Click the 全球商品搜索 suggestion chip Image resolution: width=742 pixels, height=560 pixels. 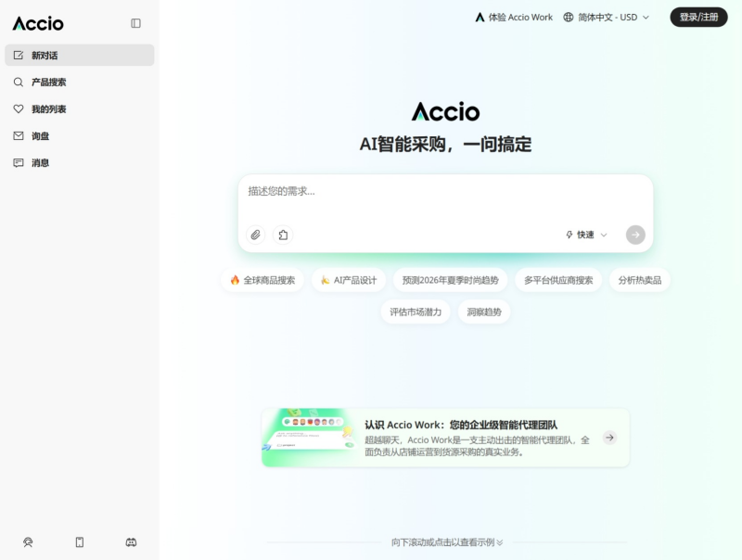tap(262, 279)
